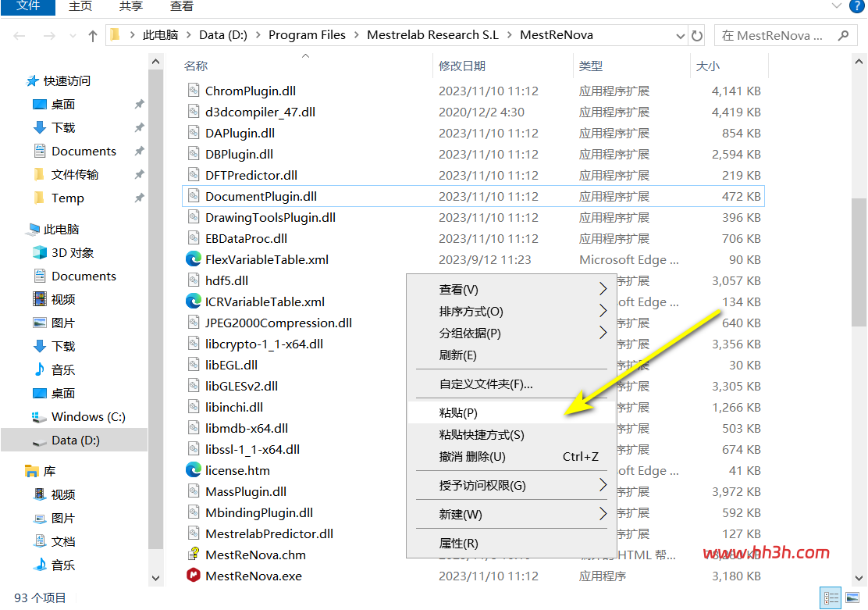Click the Edge icon next to license.htm
This screenshot has width=868, height=610.
click(194, 470)
